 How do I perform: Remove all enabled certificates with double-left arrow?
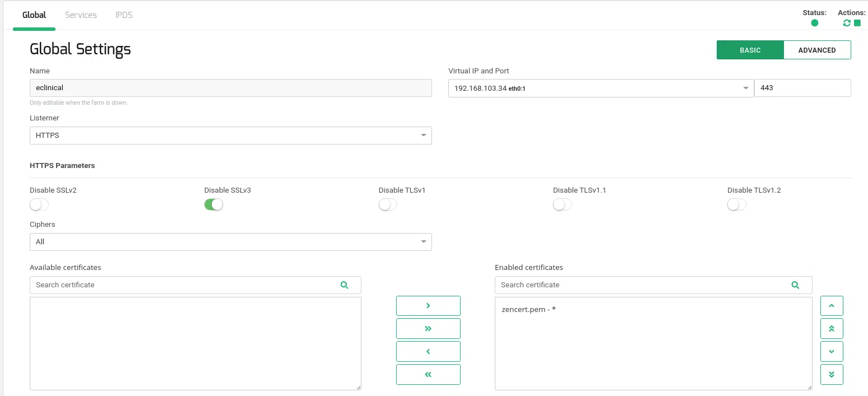428,375
